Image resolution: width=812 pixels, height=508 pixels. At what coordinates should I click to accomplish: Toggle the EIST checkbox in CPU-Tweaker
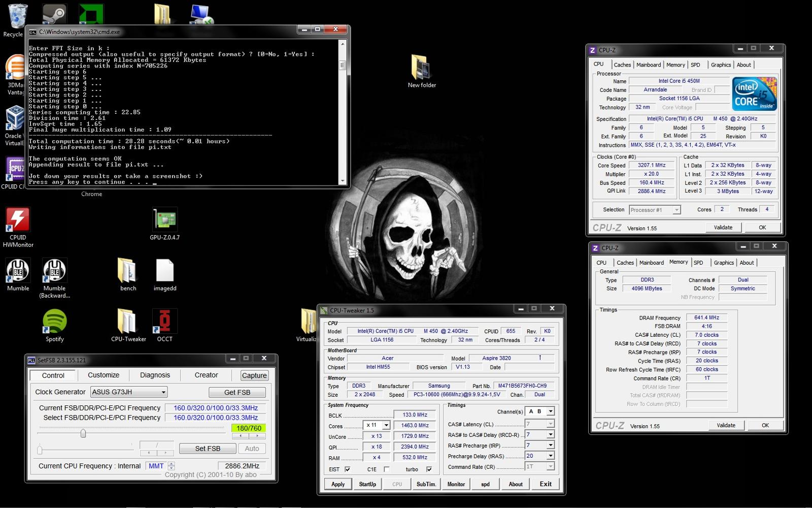pyautogui.click(x=347, y=469)
